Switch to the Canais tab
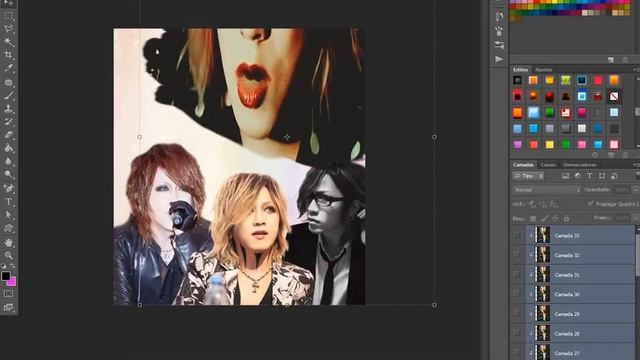Image resolution: width=640 pixels, height=360 pixels. click(x=548, y=165)
